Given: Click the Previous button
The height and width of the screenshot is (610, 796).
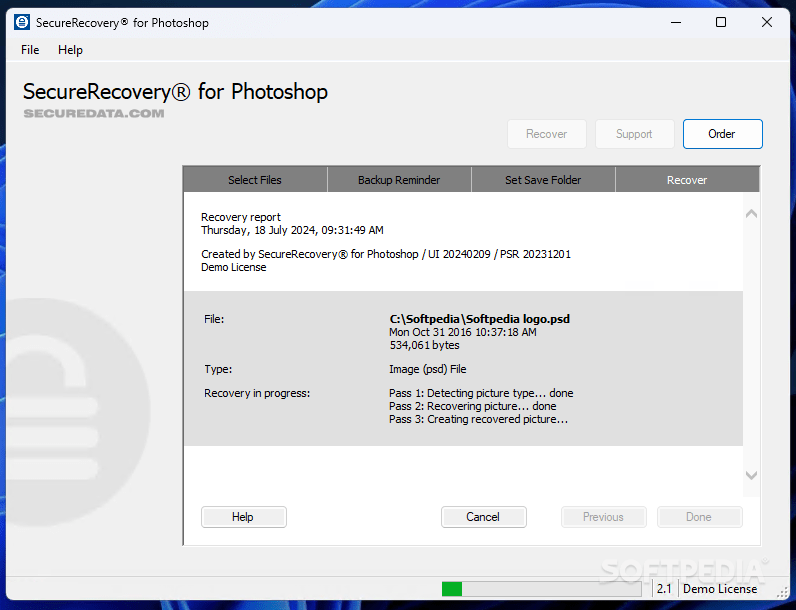Looking at the screenshot, I should click(x=604, y=517).
